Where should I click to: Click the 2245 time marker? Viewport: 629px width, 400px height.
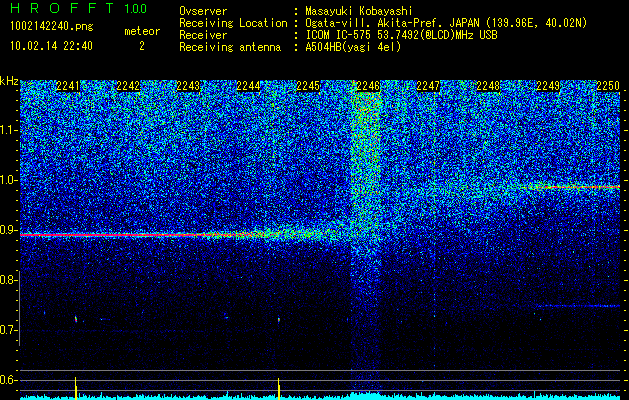click(x=308, y=86)
